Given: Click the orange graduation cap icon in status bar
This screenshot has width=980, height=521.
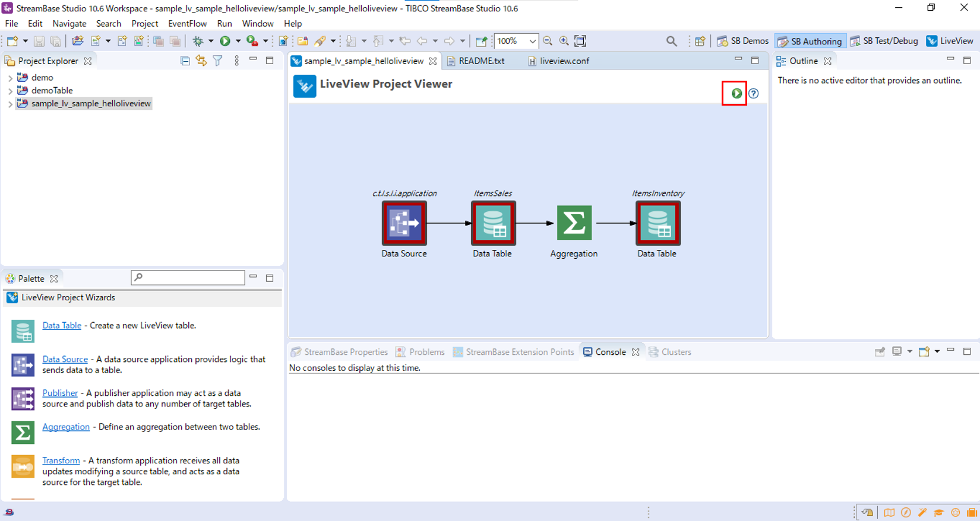Looking at the screenshot, I should pos(939,513).
